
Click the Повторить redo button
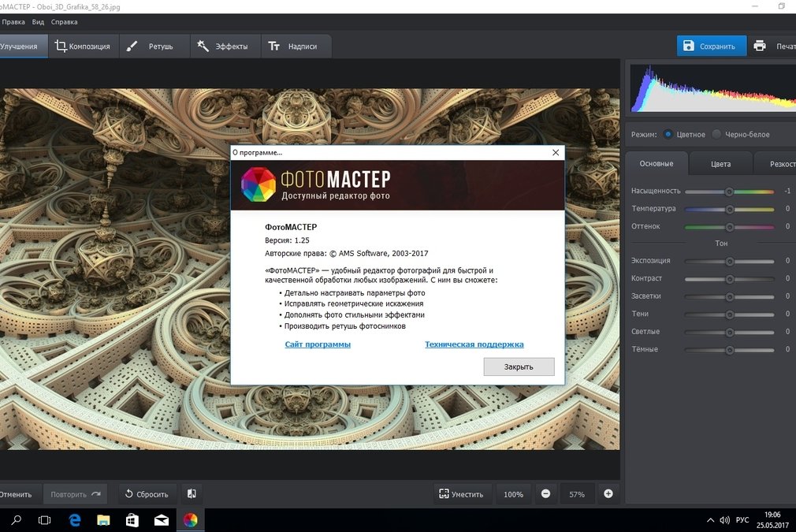point(76,494)
